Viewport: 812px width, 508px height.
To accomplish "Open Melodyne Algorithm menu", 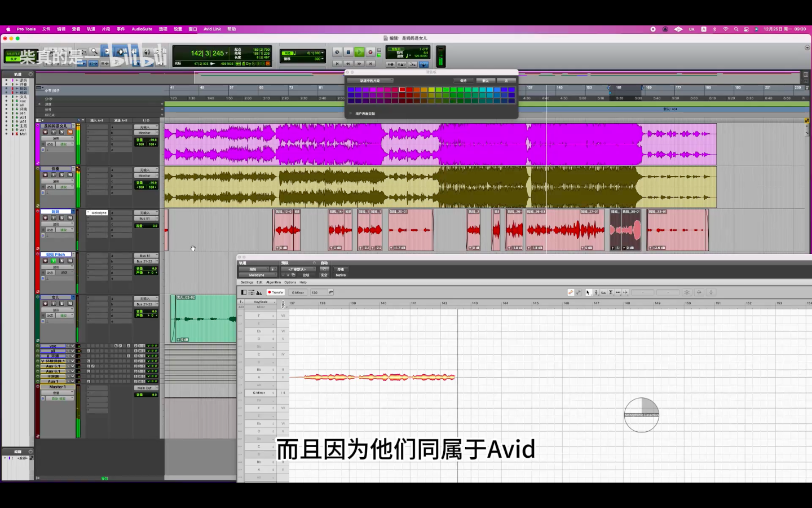I will click(x=273, y=282).
